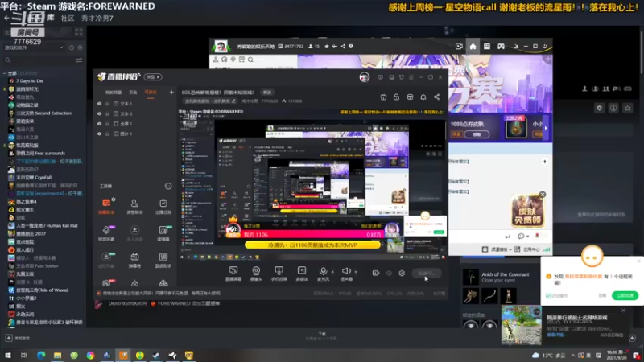Open the chat emoji dropdown in YY client
This screenshot has height=362, width=644.
click(522, 236)
